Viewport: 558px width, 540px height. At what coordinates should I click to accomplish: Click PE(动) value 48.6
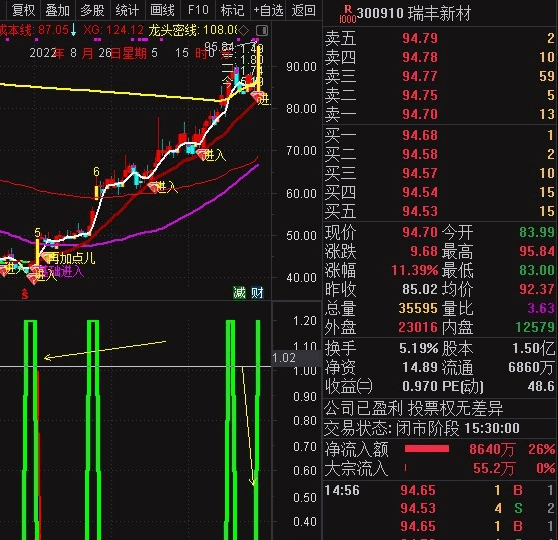(541, 386)
